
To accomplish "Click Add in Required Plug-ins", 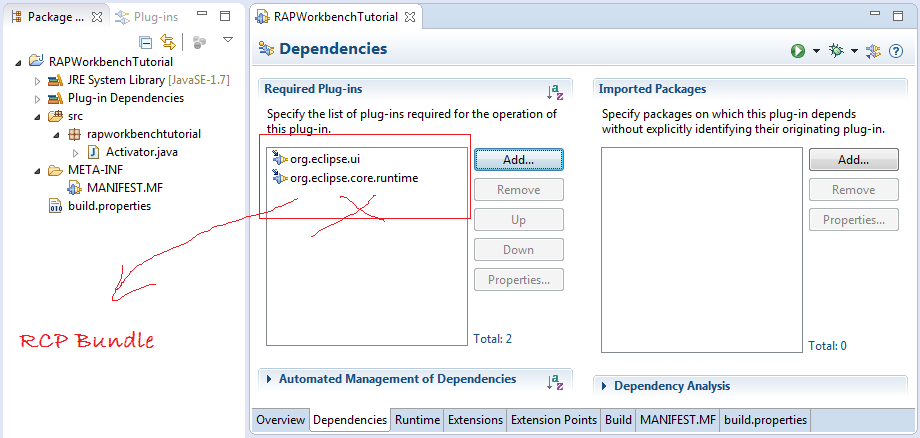I will coord(519,159).
